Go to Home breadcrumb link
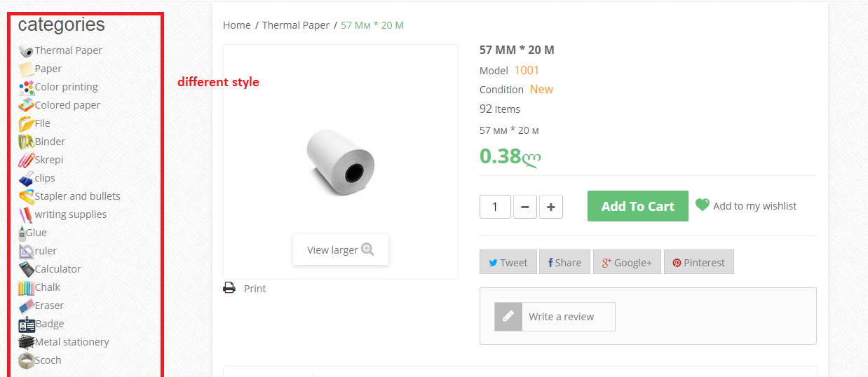868x377 pixels. coord(237,25)
